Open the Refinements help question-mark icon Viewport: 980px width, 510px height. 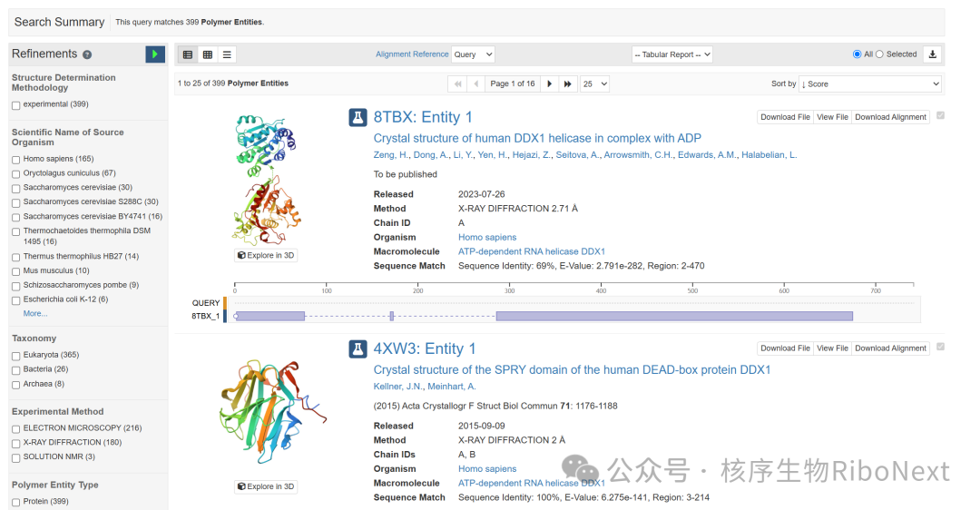87,55
